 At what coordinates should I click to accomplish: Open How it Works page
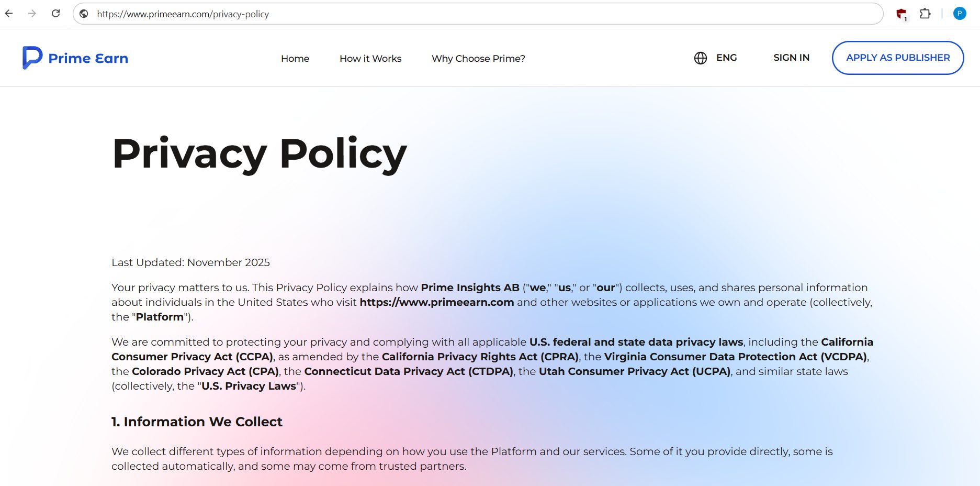click(x=370, y=59)
